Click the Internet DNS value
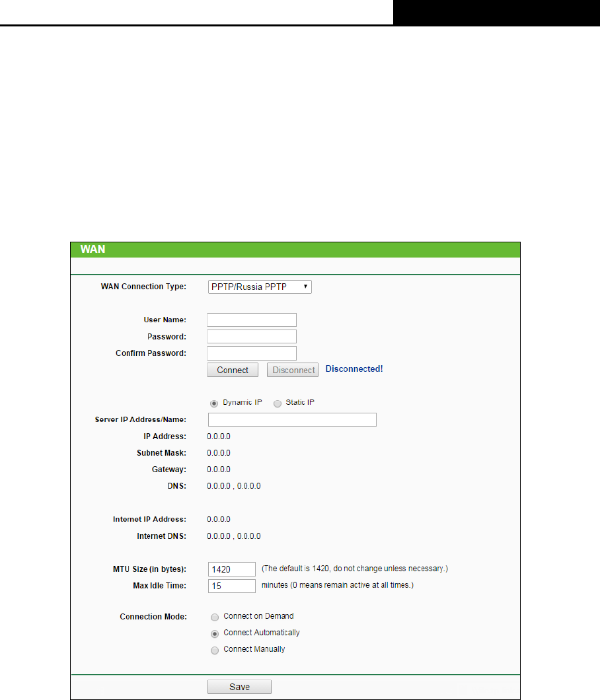The height and width of the screenshot is (700, 600). click(x=234, y=536)
